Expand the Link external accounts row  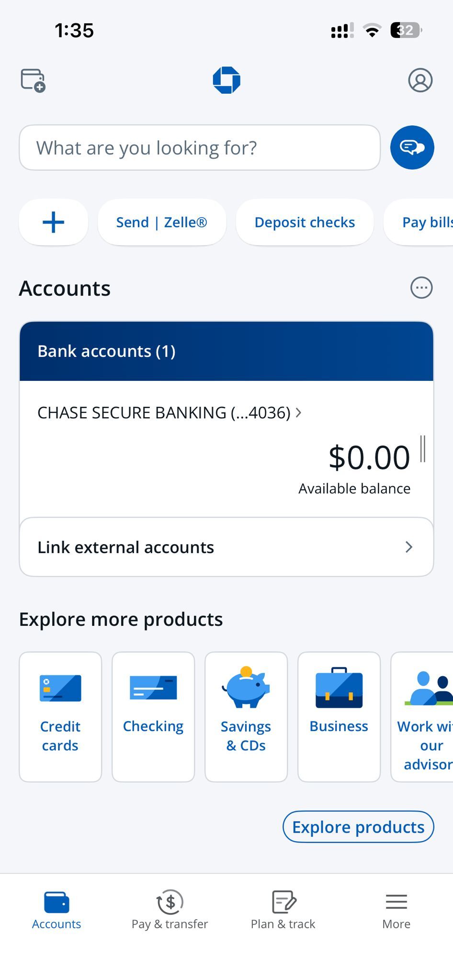tap(226, 547)
